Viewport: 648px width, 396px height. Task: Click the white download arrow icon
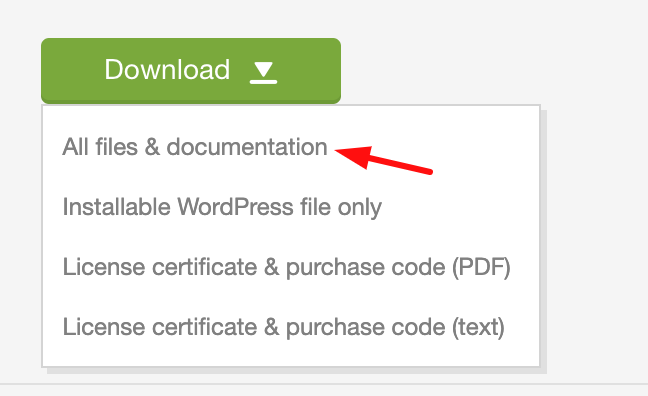click(263, 72)
